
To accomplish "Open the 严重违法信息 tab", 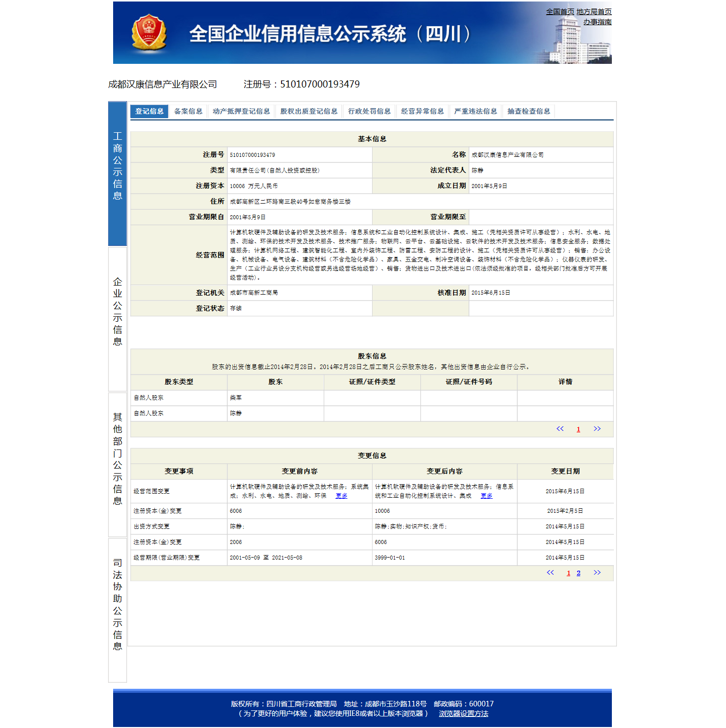I will click(476, 111).
